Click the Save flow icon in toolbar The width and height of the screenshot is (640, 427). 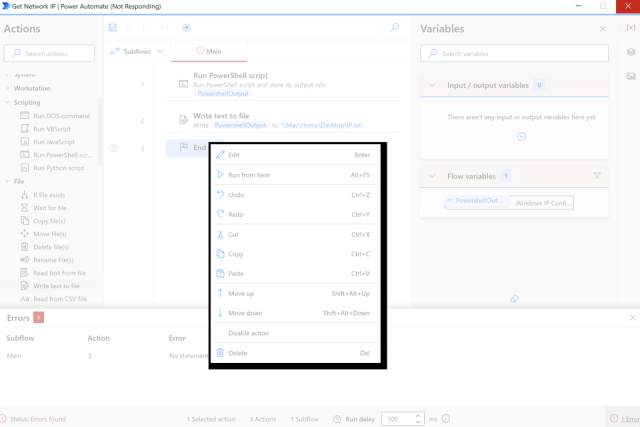click(112, 28)
